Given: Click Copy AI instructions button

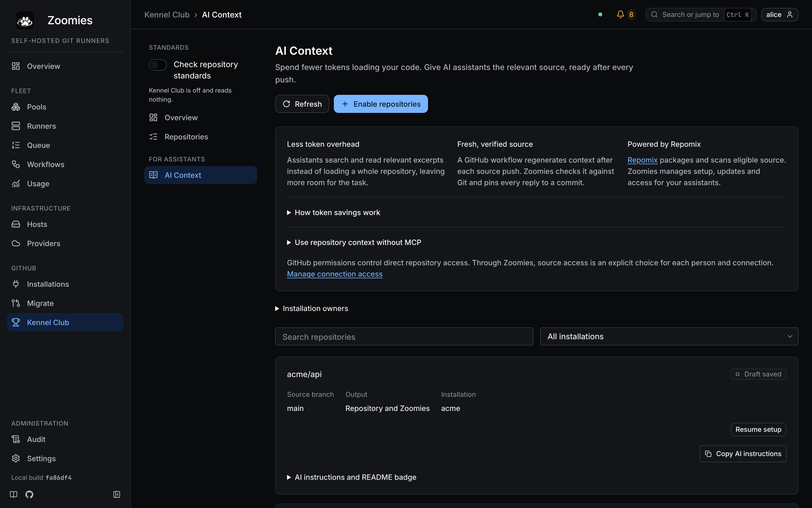Looking at the screenshot, I should pyautogui.click(x=743, y=454).
